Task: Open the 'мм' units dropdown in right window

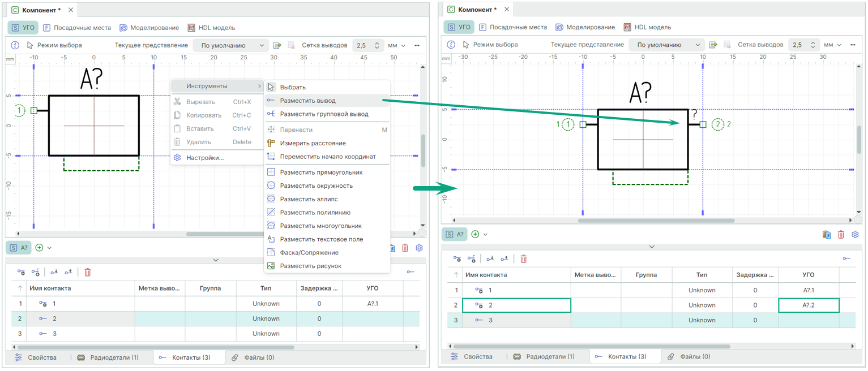Action: pyautogui.click(x=832, y=45)
